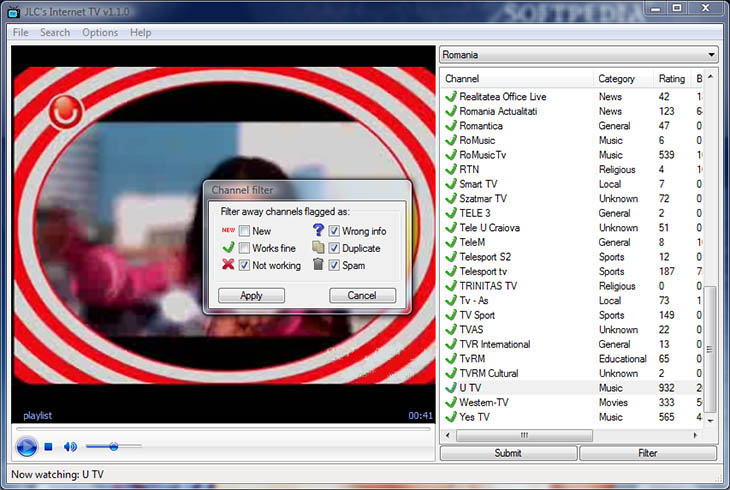Viewport: 730px width, 490px height.
Task: Click status checkmark beside RTN
Action: (451, 169)
